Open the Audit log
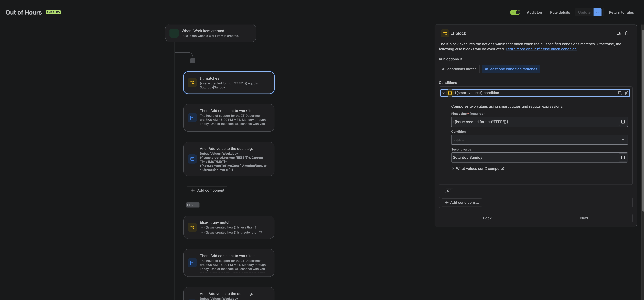 [534, 13]
